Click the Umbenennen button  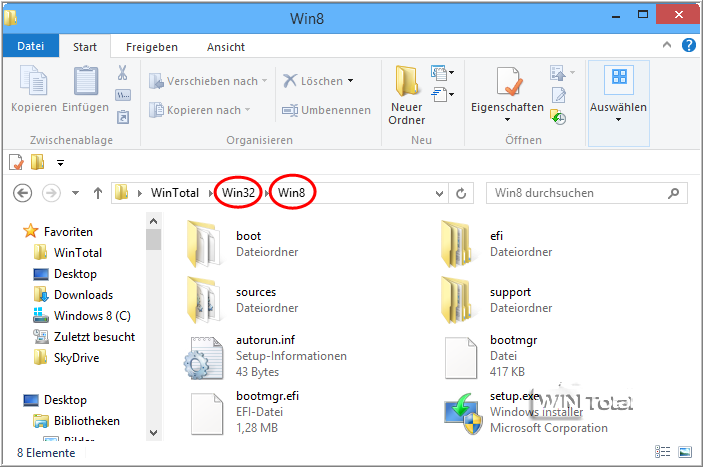tap(326, 110)
